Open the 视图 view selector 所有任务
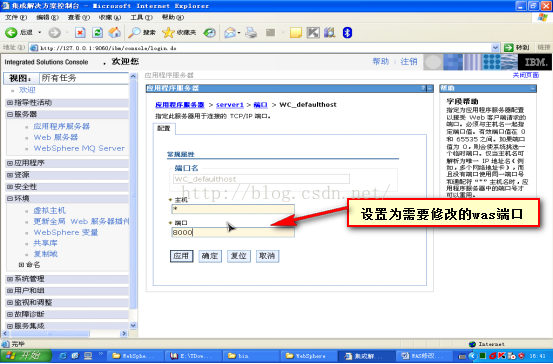Image resolution: width=553 pixels, height=364 pixels. tap(84, 78)
